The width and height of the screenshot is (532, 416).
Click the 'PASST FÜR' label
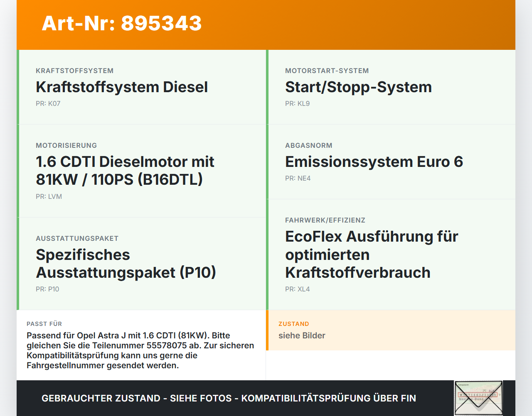point(44,324)
